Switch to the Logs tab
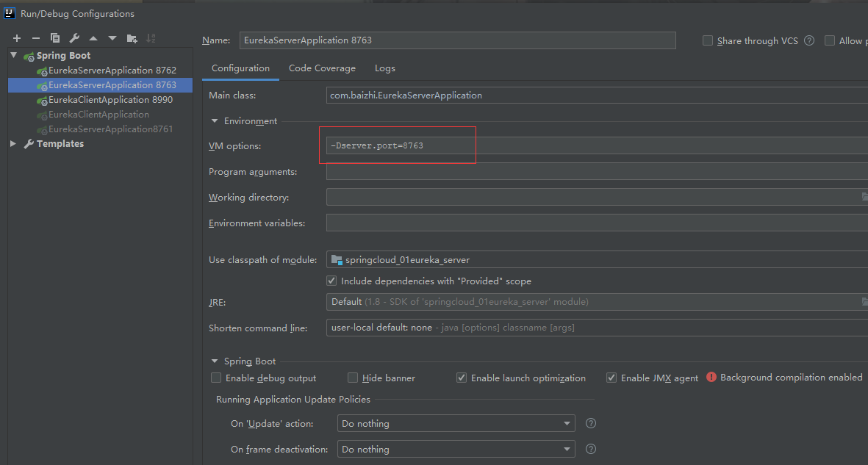Viewport: 868px width, 465px height. (384, 68)
